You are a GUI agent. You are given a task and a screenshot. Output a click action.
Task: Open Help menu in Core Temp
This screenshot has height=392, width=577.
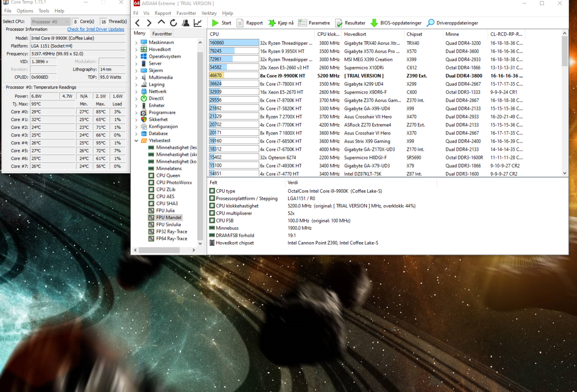click(x=60, y=11)
